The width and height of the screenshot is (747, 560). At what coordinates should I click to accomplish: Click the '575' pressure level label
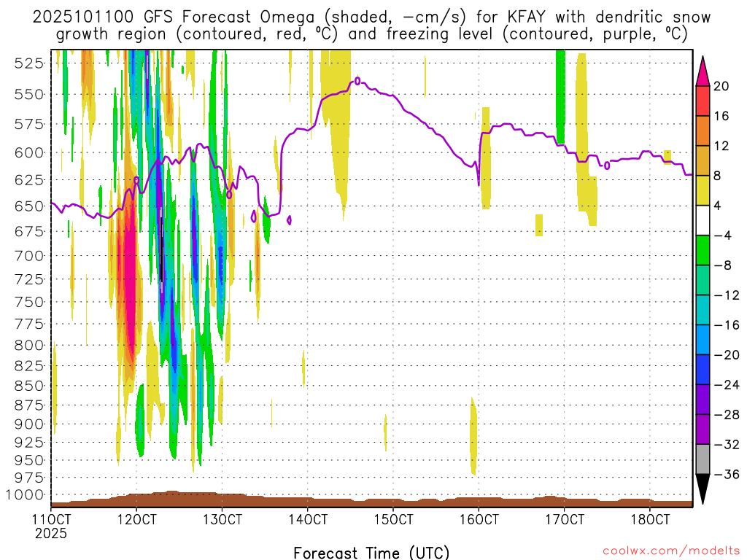[x=29, y=124]
